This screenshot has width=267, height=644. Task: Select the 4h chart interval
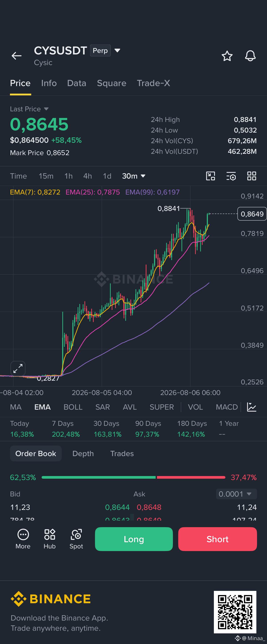point(87,176)
